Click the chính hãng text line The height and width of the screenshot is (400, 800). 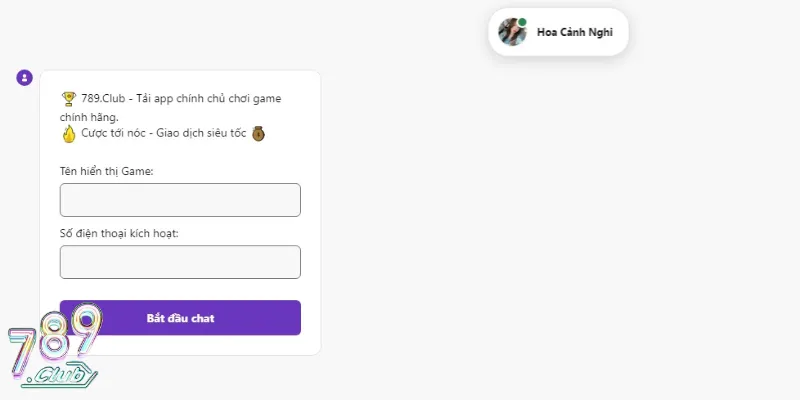[x=89, y=116]
